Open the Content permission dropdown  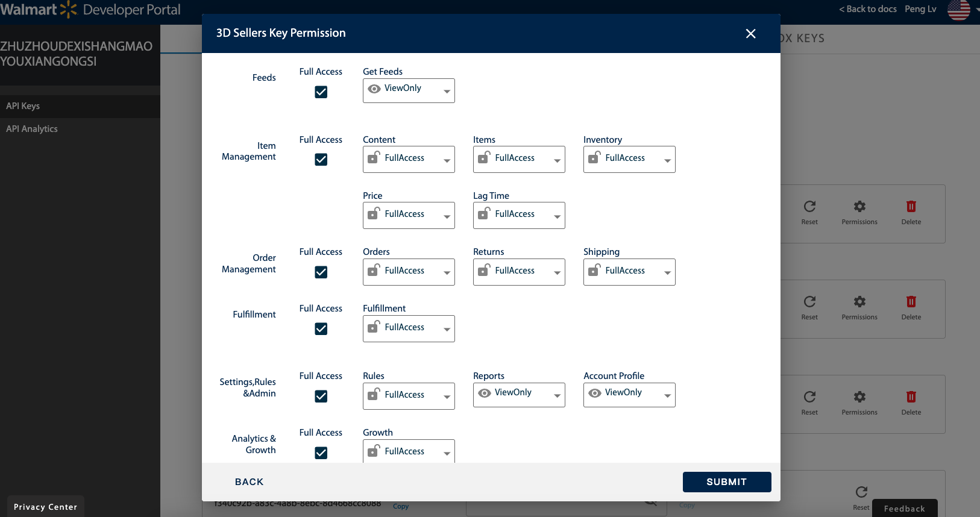click(x=409, y=159)
